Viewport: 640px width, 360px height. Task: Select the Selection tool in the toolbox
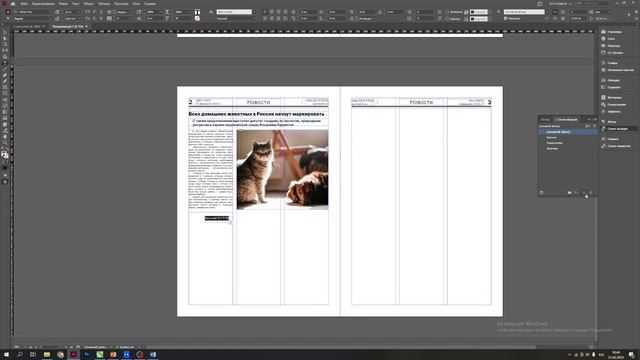[x=5, y=33]
